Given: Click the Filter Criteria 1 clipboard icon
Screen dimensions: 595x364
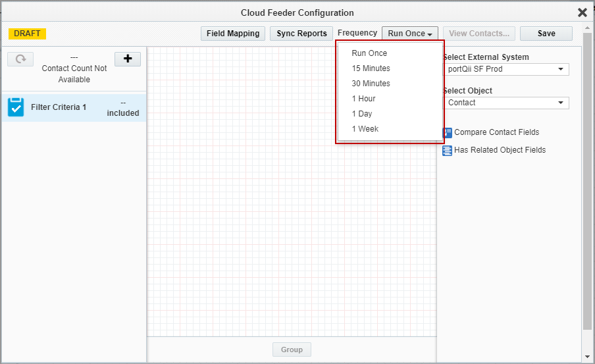Looking at the screenshot, I should (16, 107).
